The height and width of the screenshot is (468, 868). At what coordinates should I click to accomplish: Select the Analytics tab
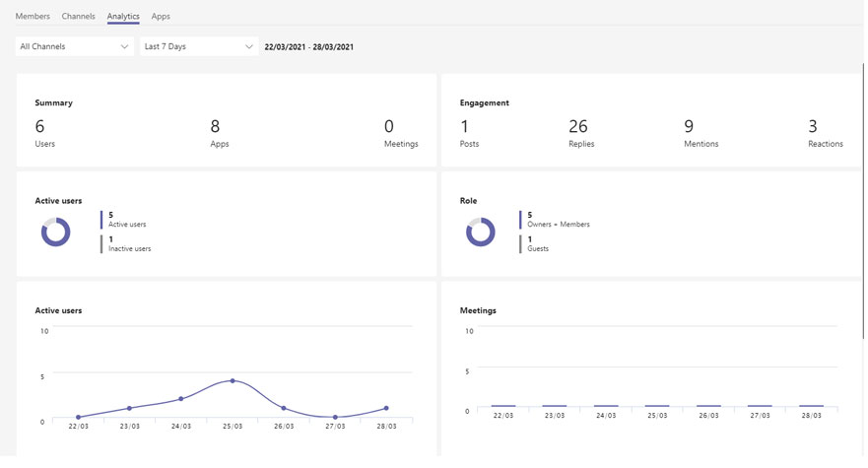click(123, 16)
